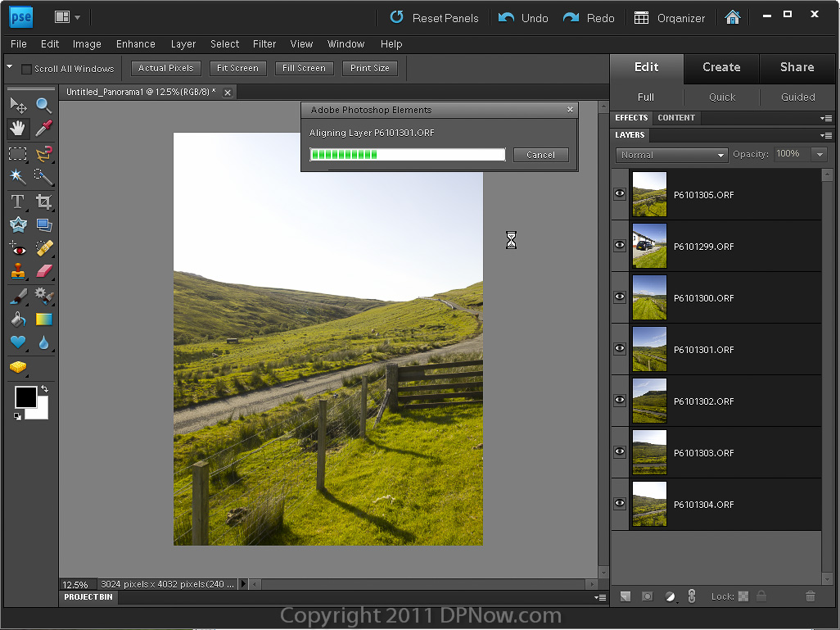Select the Zoom magnifier tool
840x630 pixels.
point(44,105)
